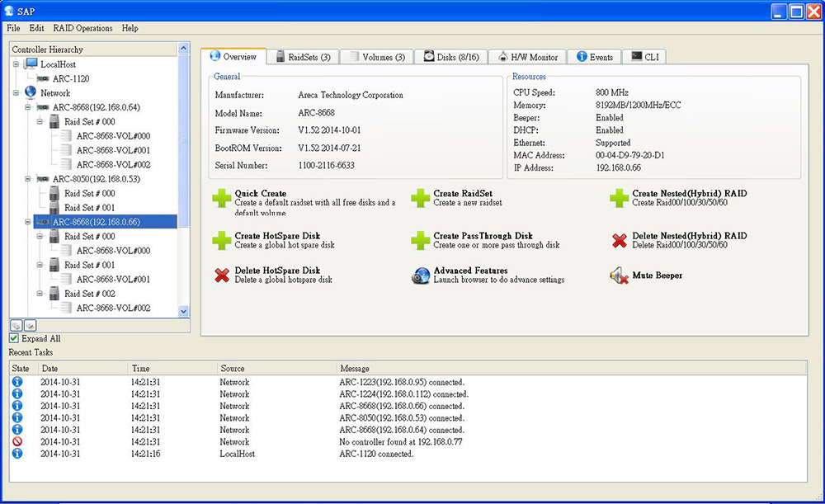Select the LocalHost computer icon in the tree
The height and width of the screenshot is (504, 825).
tap(31, 64)
